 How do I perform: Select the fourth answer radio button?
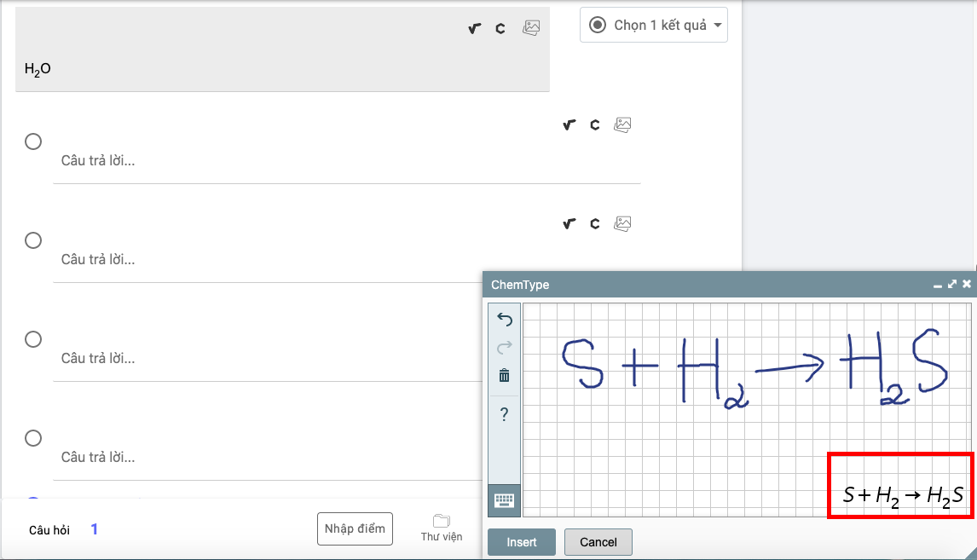point(33,438)
